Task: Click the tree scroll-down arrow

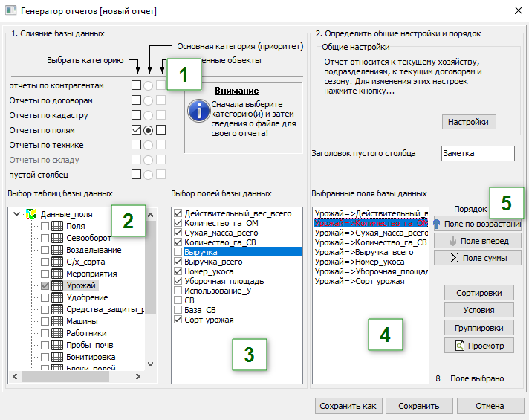Action: click(x=151, y=364)
